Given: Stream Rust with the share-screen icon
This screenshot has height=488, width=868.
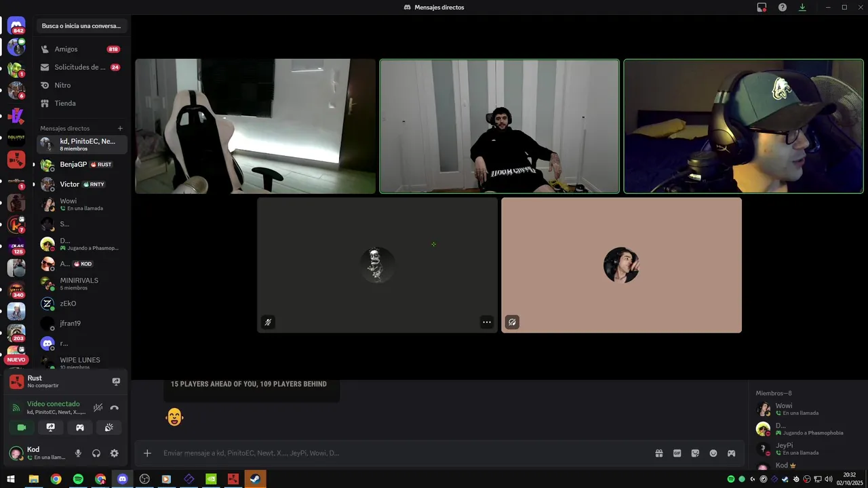Looking at the screenshot, I should (x=116, y=382).
